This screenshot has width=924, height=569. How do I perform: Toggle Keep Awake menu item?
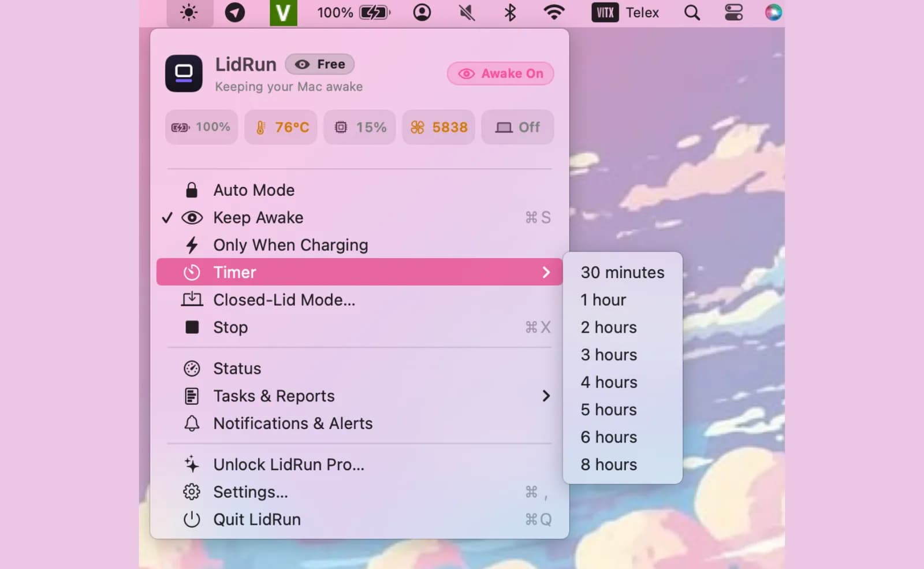[359, 218]
